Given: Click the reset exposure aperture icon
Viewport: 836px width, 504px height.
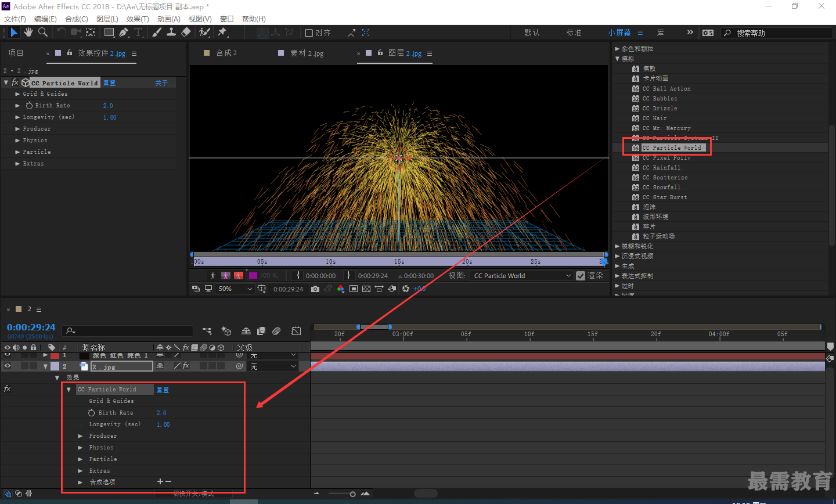Looking at the screenshot, I should [406, 289].
